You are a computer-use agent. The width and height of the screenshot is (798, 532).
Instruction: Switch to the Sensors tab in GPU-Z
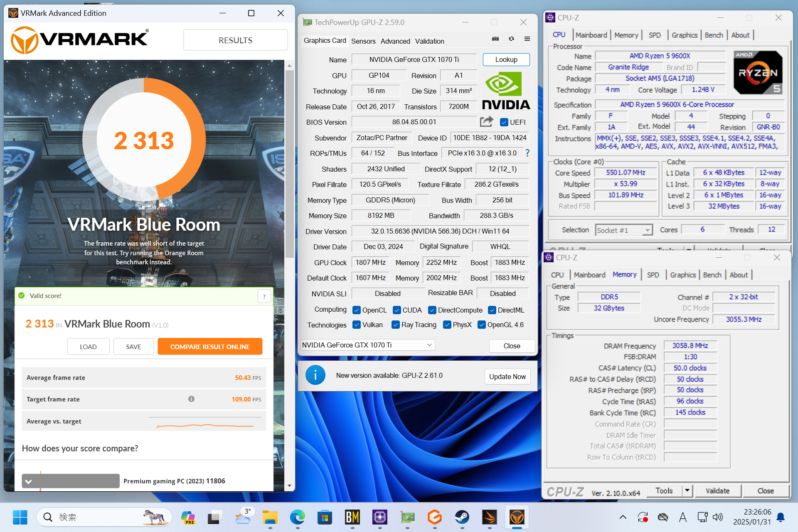363,41
